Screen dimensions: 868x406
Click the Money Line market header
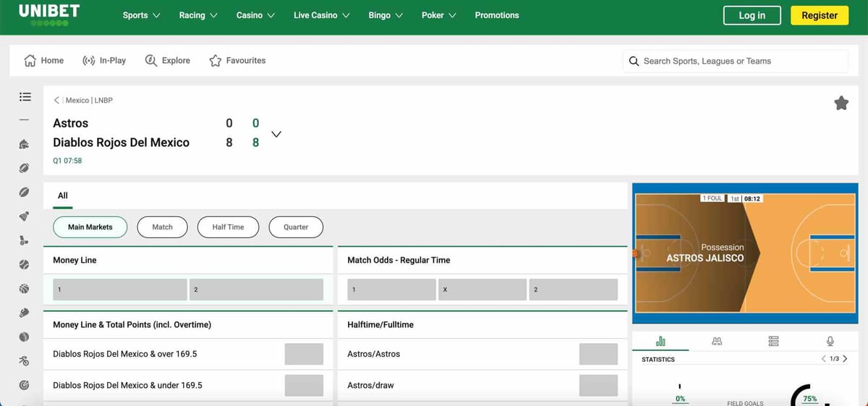(75, 260)
